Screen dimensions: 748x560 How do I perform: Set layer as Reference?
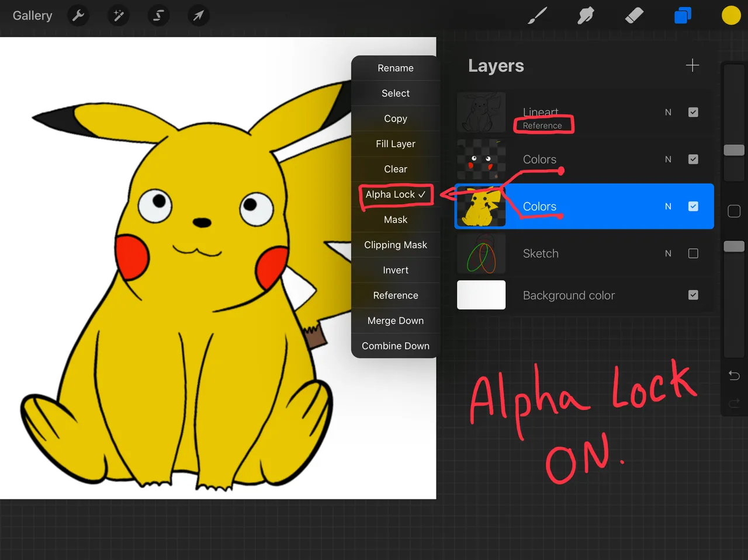(396, 295)
